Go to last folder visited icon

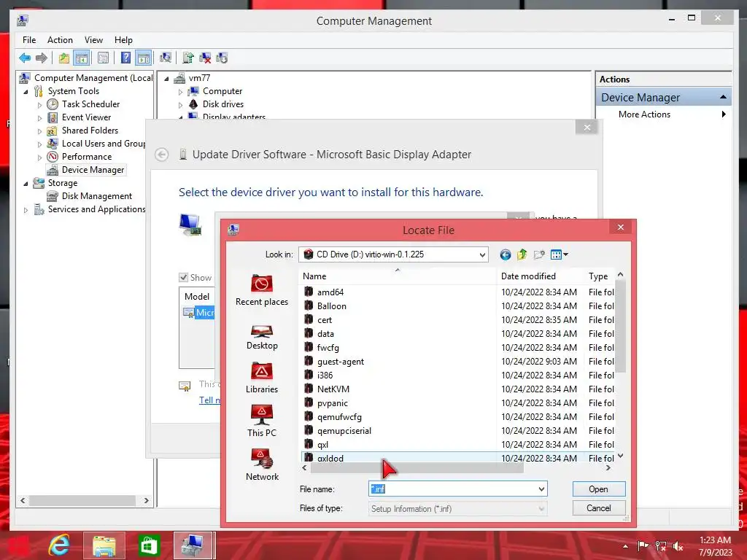[x=505, y=254]
